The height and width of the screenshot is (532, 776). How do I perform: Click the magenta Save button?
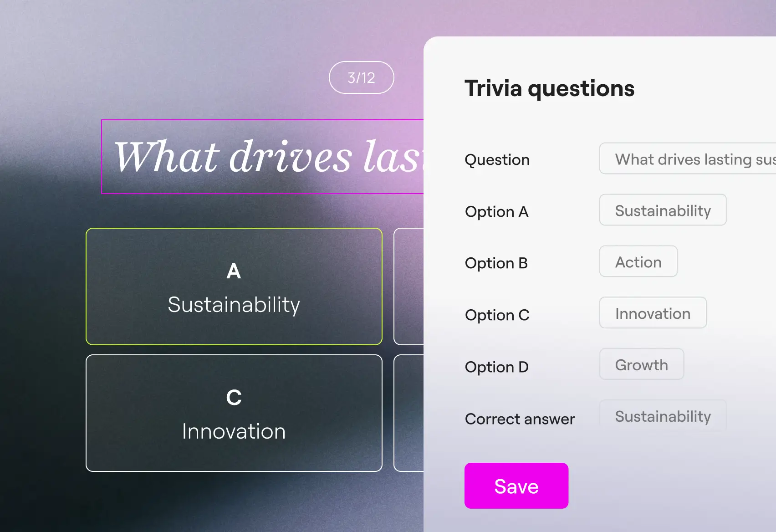click(516, 486)
